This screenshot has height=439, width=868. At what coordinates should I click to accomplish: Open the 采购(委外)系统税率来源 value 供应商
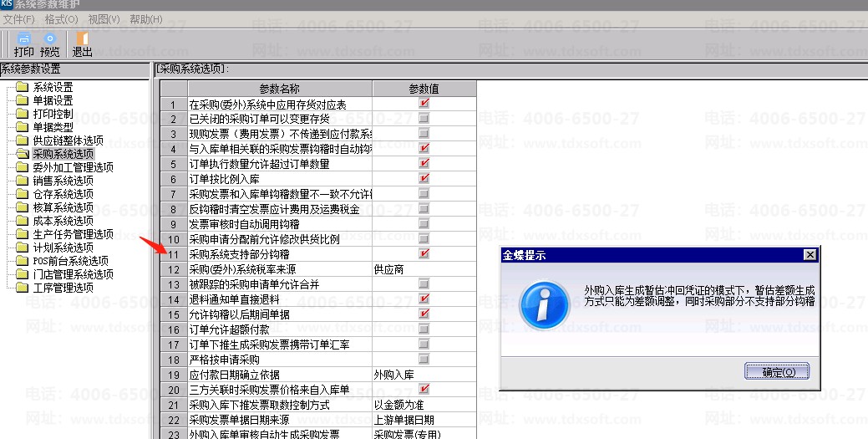[x=424, y=269]
